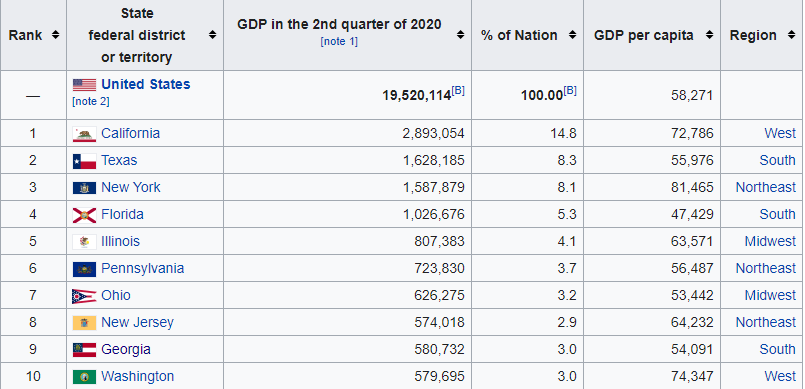Viewport: 805px width, 389px height.
Task: Sort by State column arrows
Action: (x=212, y=35)
